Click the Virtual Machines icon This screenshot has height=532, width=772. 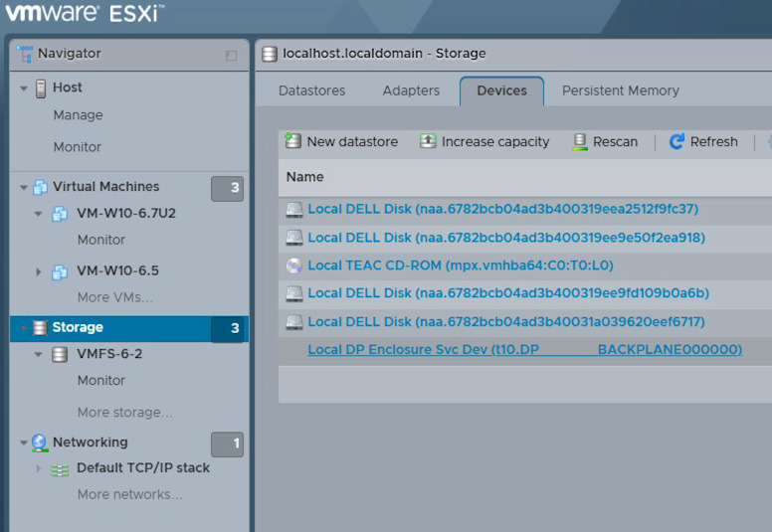40,187
